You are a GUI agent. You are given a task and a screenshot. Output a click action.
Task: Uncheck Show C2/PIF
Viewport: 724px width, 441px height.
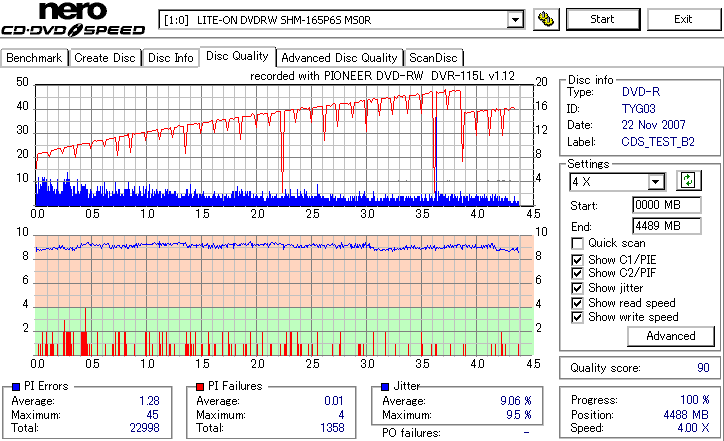click(577, 273)
